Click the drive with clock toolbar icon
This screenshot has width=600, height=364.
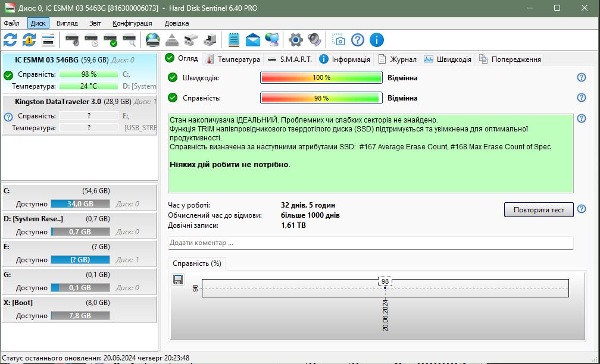point(92,40)
